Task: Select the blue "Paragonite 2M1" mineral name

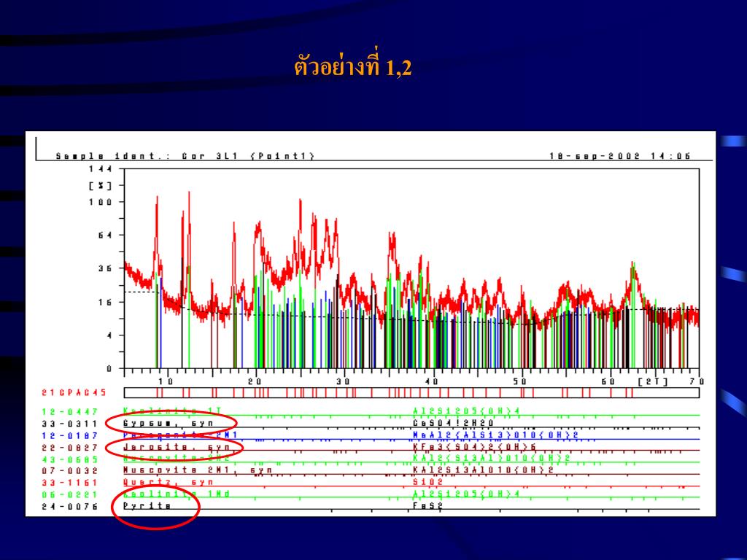Action: (x=181, y=435)
